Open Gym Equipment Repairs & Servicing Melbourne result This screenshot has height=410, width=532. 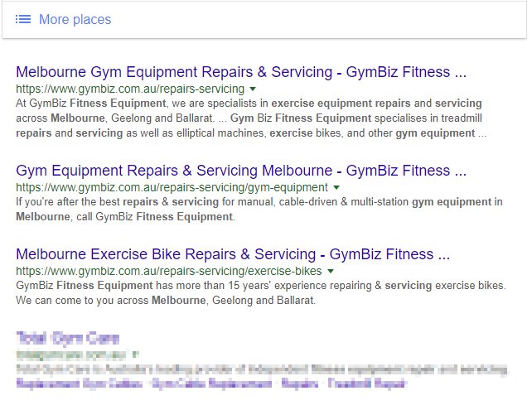(240, 171)
